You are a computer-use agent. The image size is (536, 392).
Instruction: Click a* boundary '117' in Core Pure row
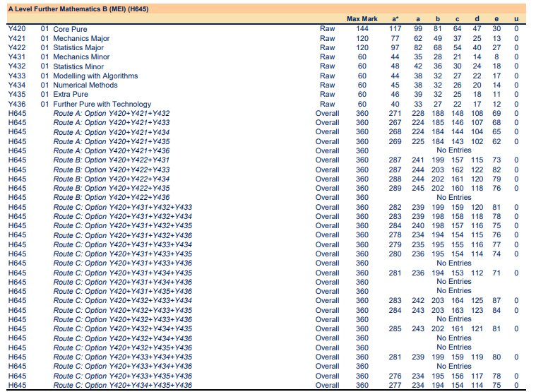pos(395,29)
